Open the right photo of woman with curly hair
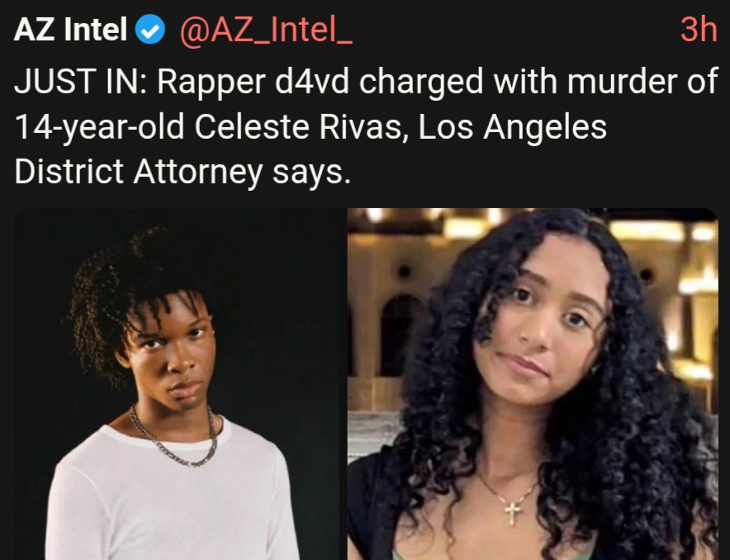730x560 pixels. click(533, 384)
